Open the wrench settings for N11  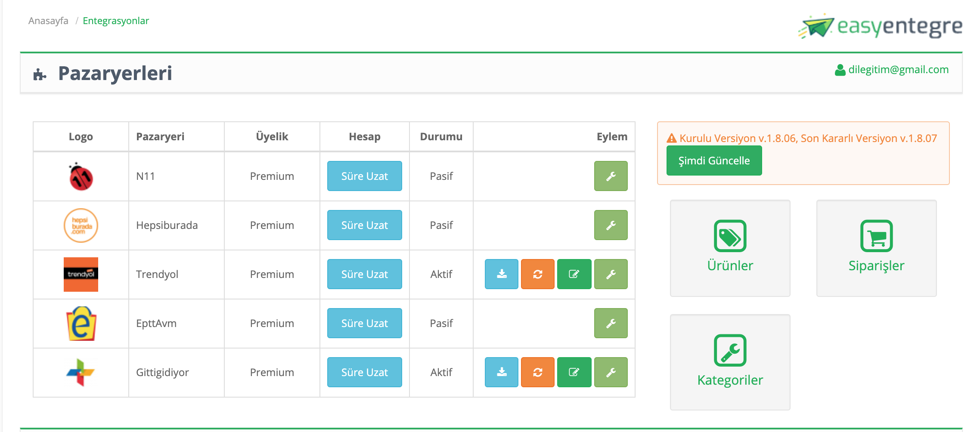tap(611, 176)
